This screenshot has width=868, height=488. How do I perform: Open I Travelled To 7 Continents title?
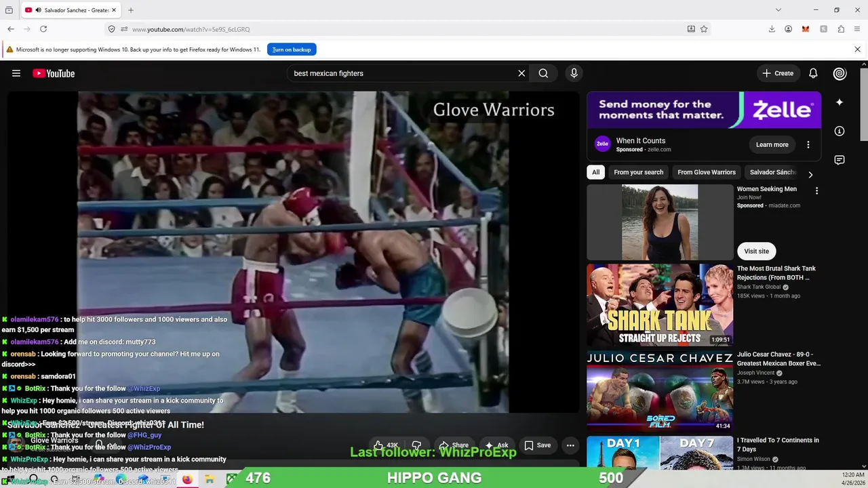[778, 445]
